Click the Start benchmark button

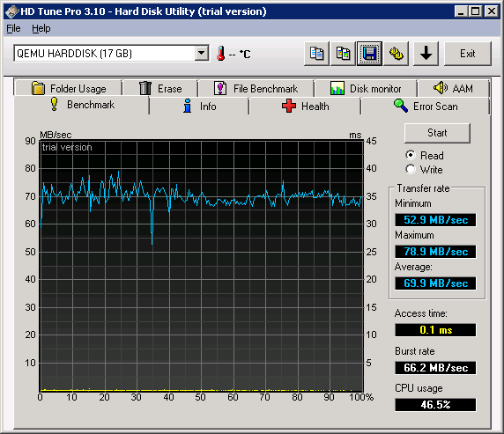(x=437, y=133)
